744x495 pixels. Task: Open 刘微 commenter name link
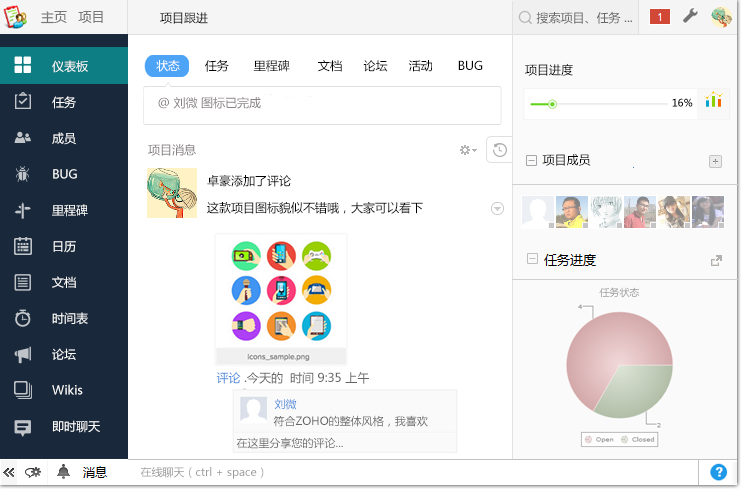(x=285, y=404)
